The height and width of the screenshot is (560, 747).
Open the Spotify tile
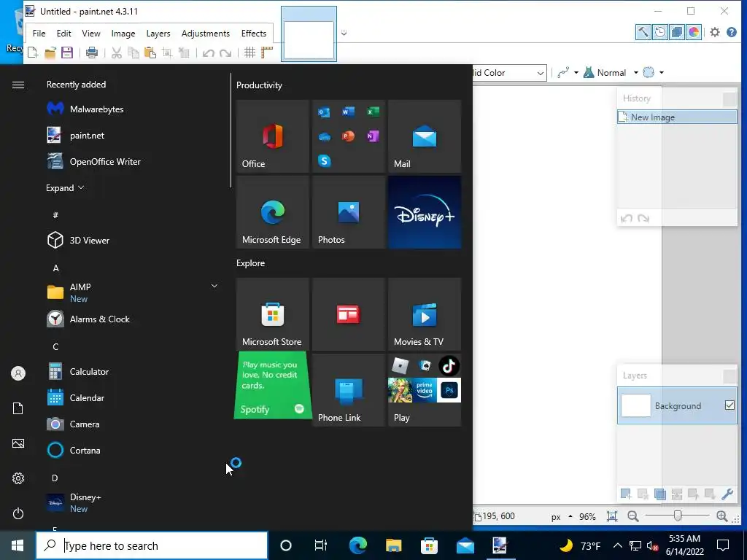click(x=273, y=385)
